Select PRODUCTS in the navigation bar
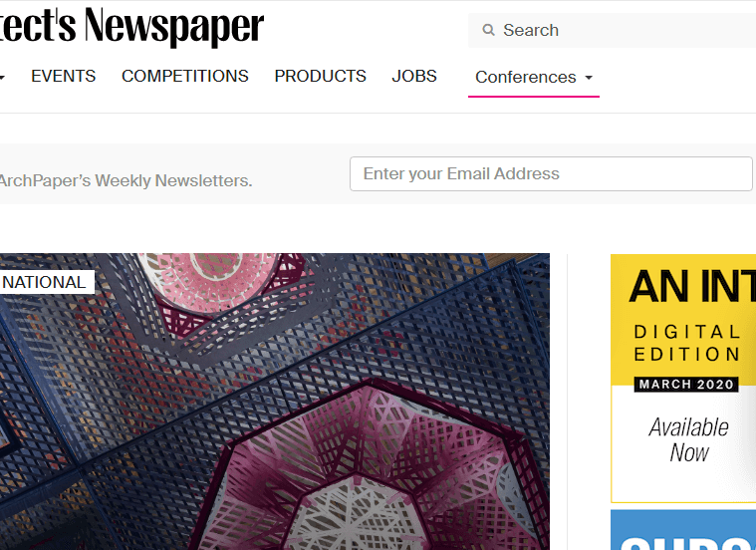This screenshot has width=756, height=550. point(320,77)
